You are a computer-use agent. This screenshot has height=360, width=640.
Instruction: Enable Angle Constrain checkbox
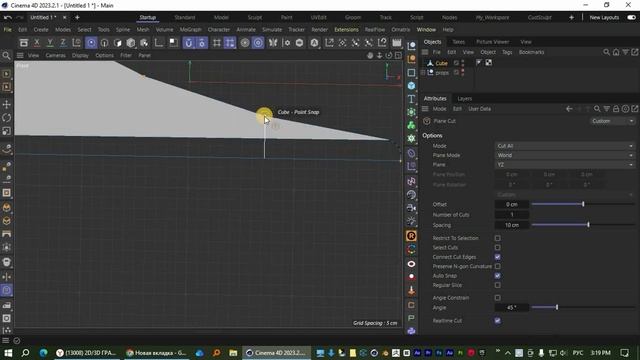click(x=498, y=298)
